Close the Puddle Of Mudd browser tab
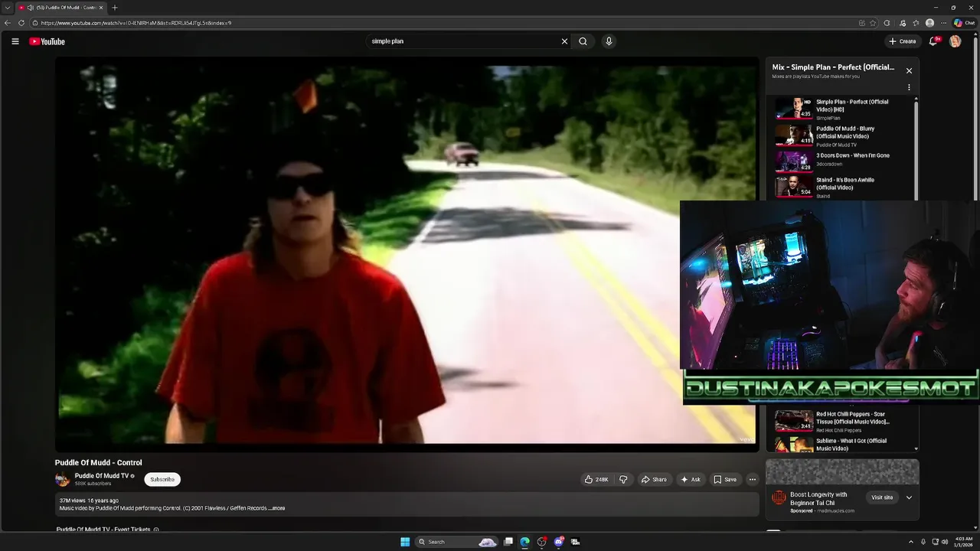Viewport: 980px width, 551px height. (100, 8)
